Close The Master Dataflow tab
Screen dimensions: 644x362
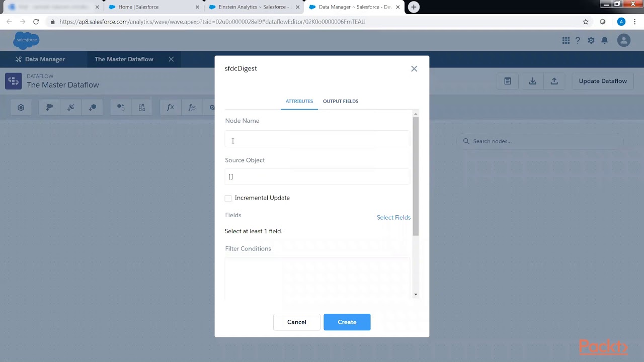[171, 59]
